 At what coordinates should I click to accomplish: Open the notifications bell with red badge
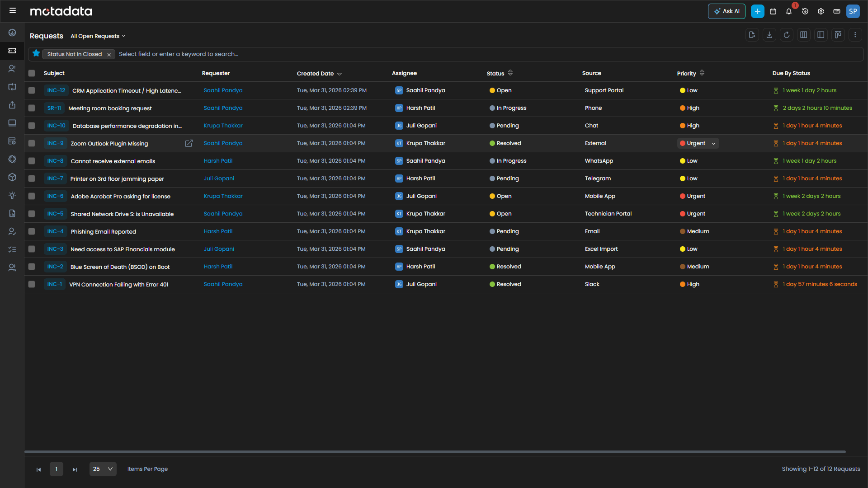pos(789,11)
